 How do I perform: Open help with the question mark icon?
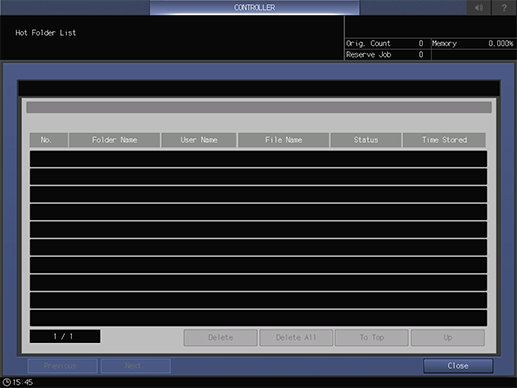pos(504,7)
